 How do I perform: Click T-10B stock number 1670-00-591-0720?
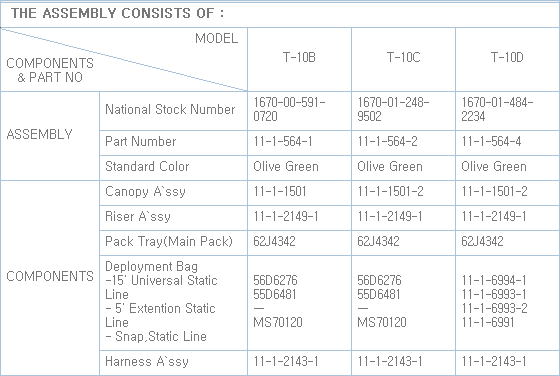tap(289, 109)
